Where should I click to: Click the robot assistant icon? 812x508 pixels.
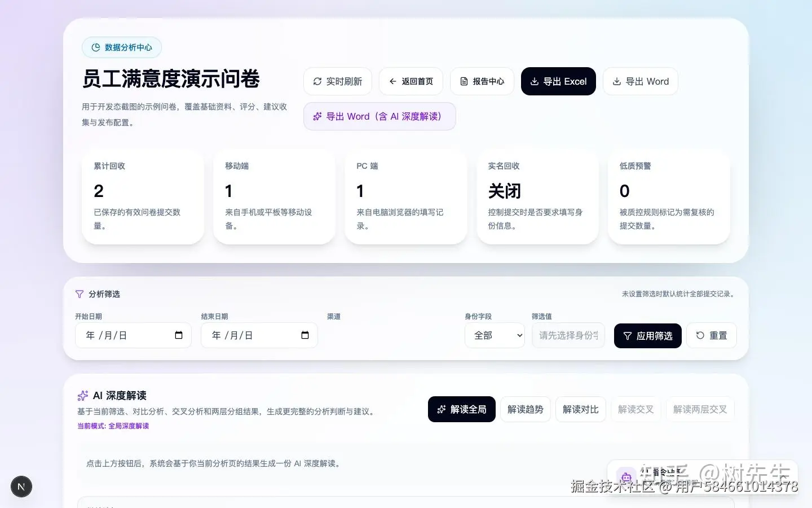point(626,478)
